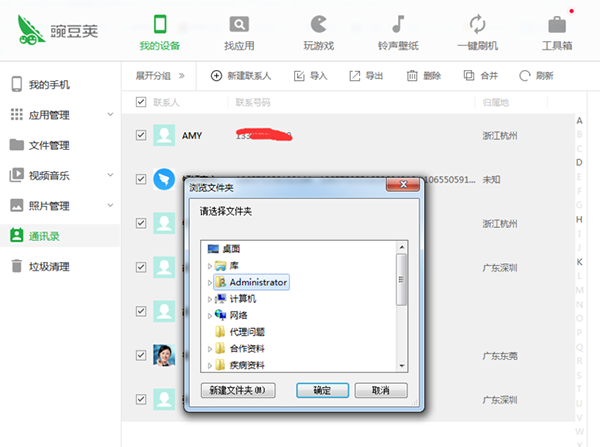
Task: Expand the 合作资料 tree node
Action: pos(210,349)
